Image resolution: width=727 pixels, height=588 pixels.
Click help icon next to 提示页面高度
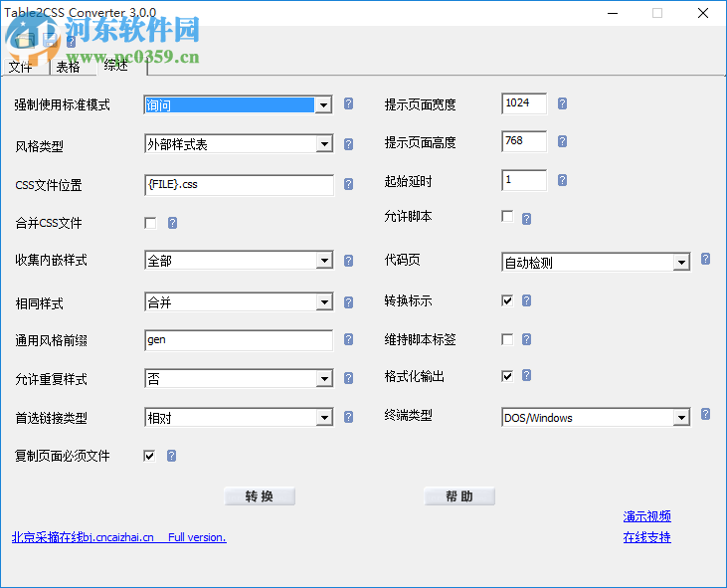click(562, 141)
